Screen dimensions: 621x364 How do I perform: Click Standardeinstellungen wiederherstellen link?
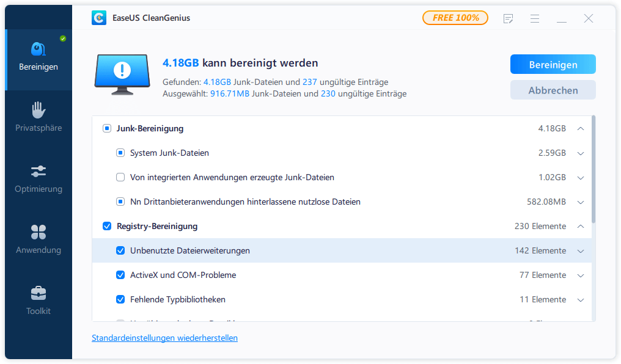(165, 338)
